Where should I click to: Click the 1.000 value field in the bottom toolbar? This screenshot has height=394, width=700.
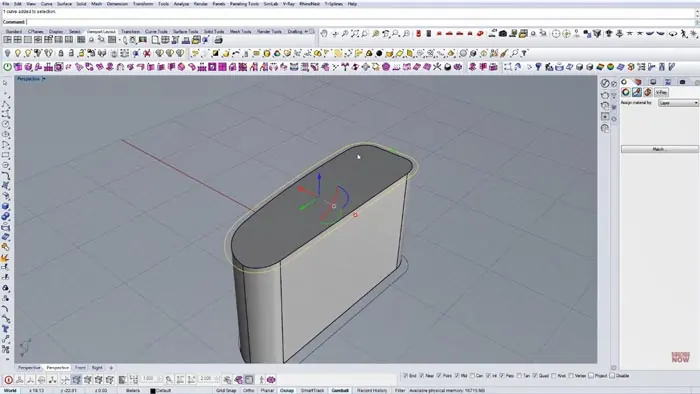coord(148,379)
